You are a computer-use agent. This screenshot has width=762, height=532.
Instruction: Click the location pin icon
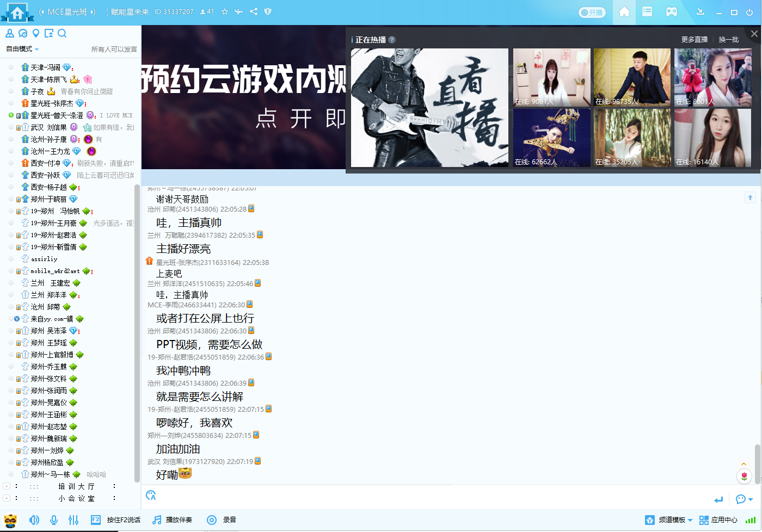coord(36,34)
